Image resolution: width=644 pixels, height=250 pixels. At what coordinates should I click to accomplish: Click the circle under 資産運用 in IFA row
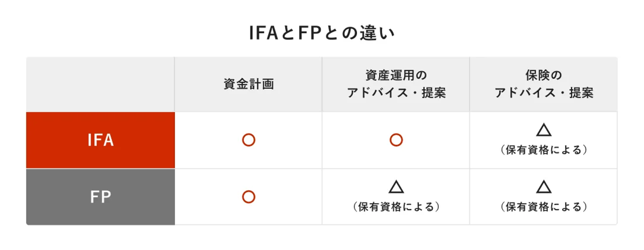tap(396, 140)
